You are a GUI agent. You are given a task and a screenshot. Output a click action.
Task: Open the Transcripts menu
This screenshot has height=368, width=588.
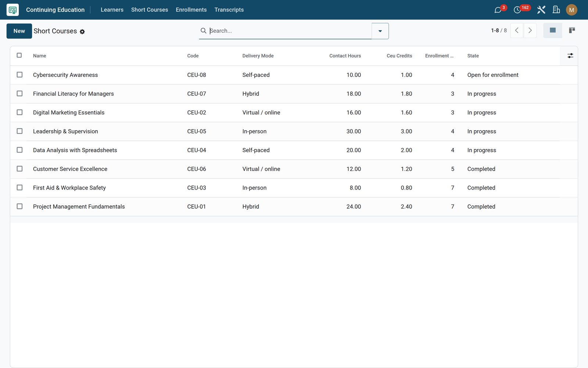click(x=229, y=10)
